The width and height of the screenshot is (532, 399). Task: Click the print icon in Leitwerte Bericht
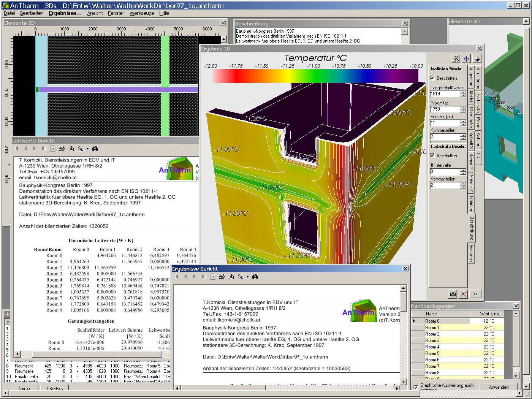point(62,149)
